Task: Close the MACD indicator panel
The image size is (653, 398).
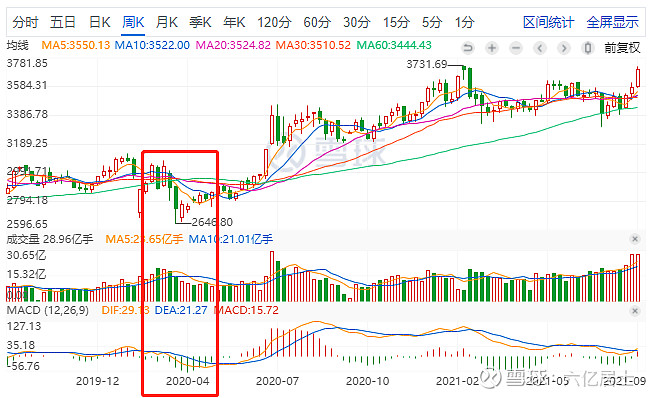Action: coord(635,311)
